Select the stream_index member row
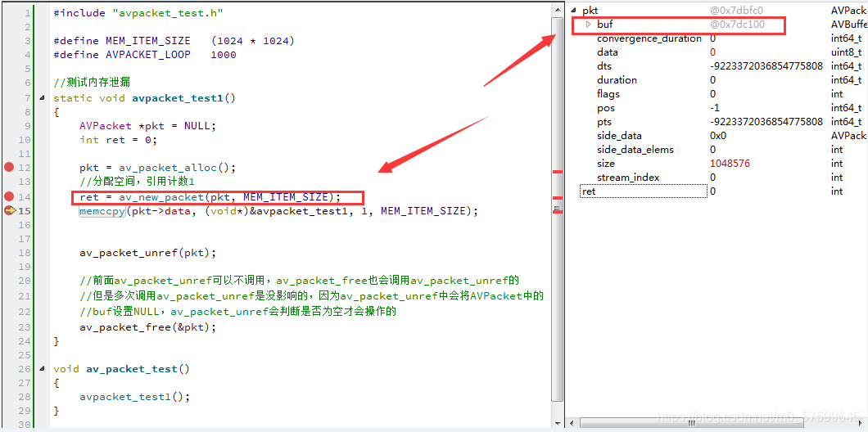868x432 pixels. coord(718,177)
